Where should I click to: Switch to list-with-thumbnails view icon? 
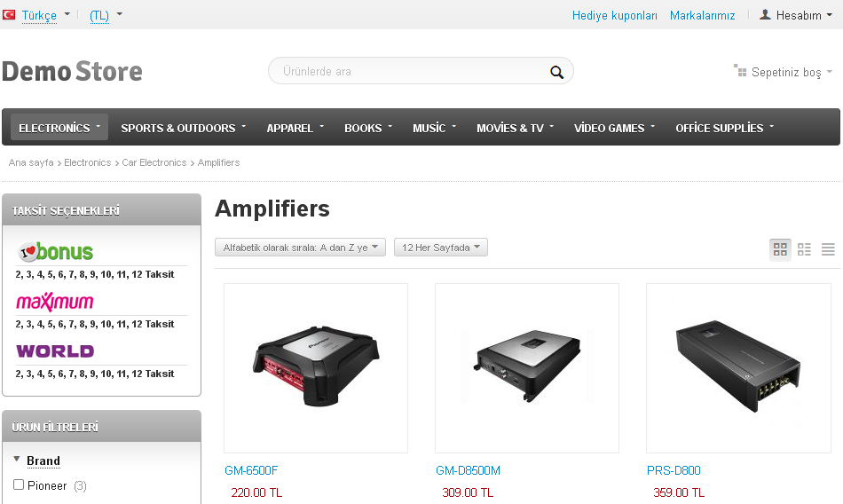804,249
